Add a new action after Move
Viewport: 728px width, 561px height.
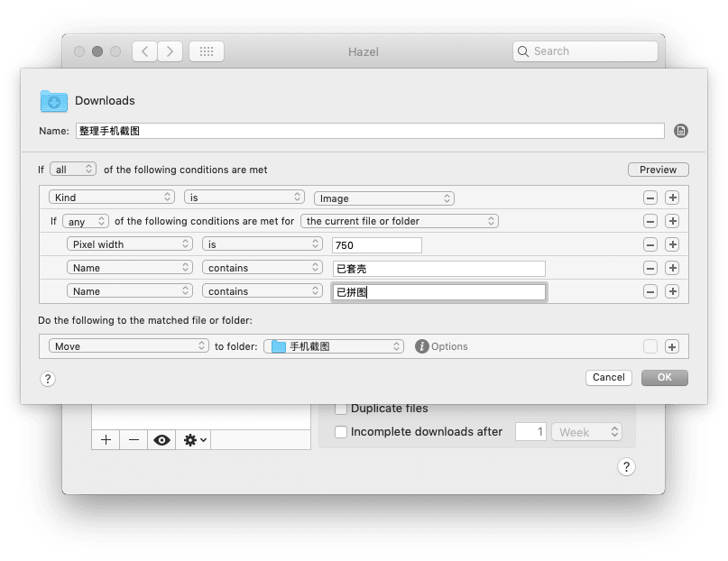(x=671, y=346)
